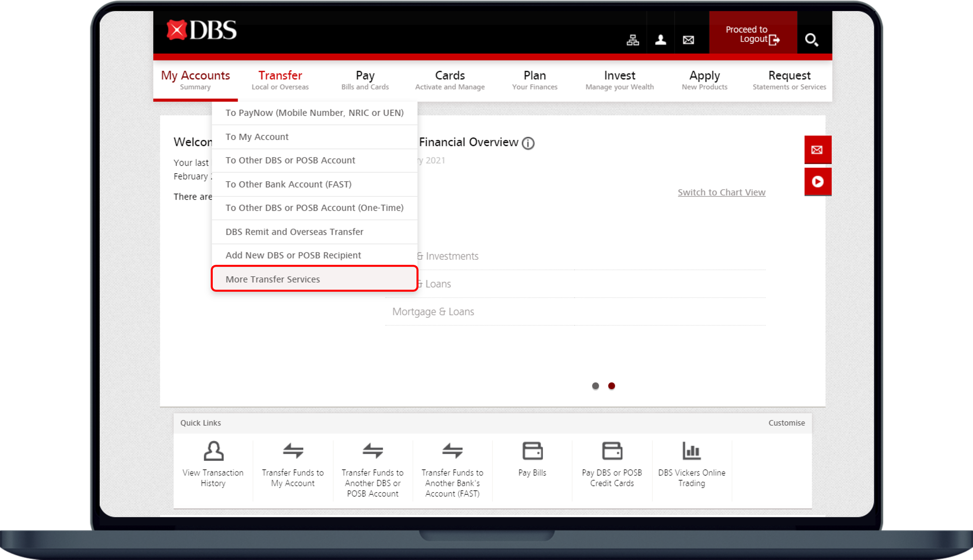Switch to Chart View link
Screen dimensions: 973x560
pyautogui.click(x=722, y=192)
